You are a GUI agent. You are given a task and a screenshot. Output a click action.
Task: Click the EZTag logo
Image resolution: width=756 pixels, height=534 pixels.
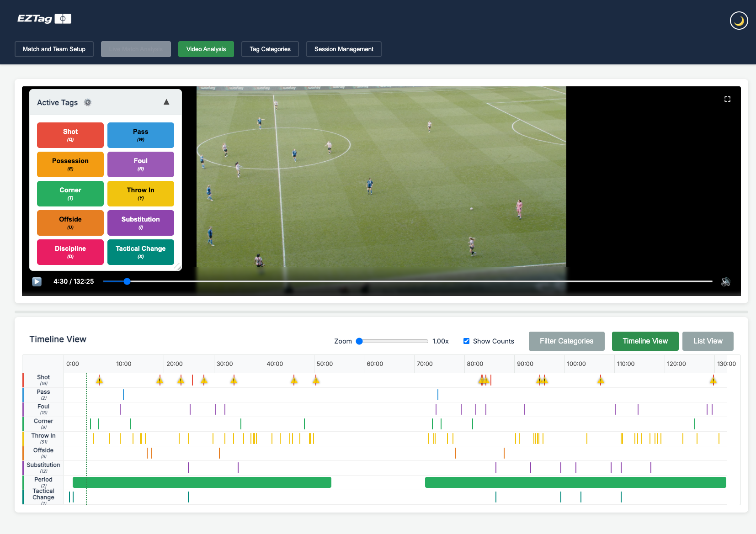coord(44,19)
